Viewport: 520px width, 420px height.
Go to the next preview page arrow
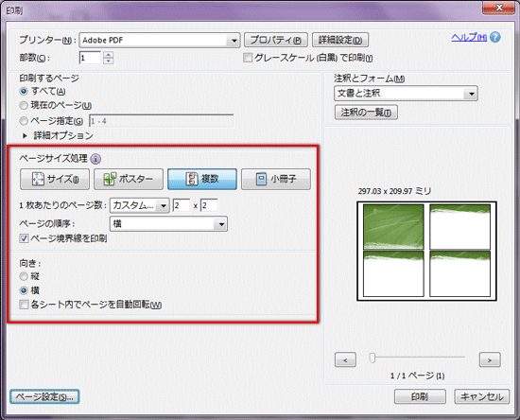pyautogui.click(x=490, y=359)
